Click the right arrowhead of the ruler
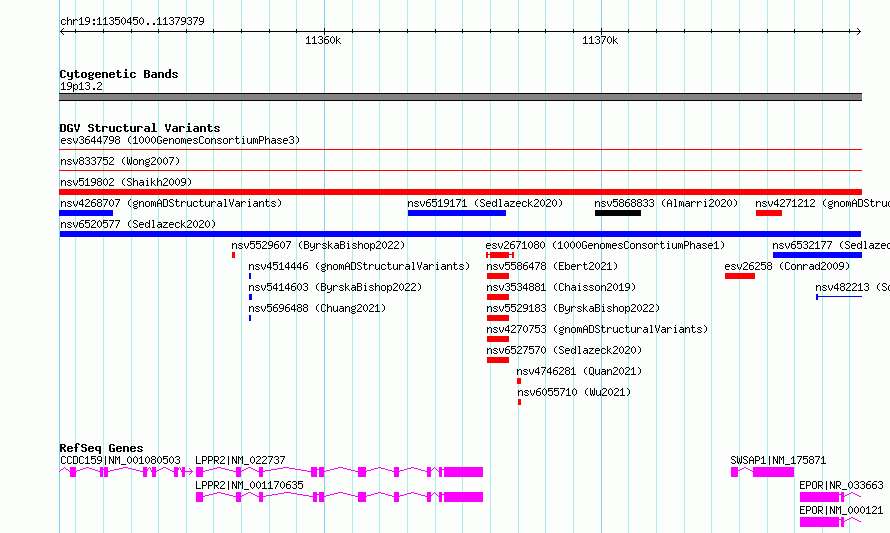This screenshot has width=890, height=533. pos(859,32)
